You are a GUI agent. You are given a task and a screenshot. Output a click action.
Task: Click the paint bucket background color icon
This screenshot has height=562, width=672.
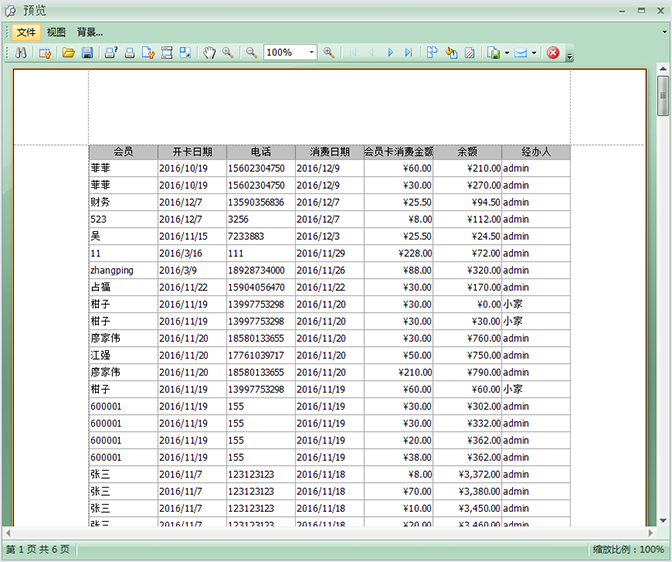click(451, 52)
